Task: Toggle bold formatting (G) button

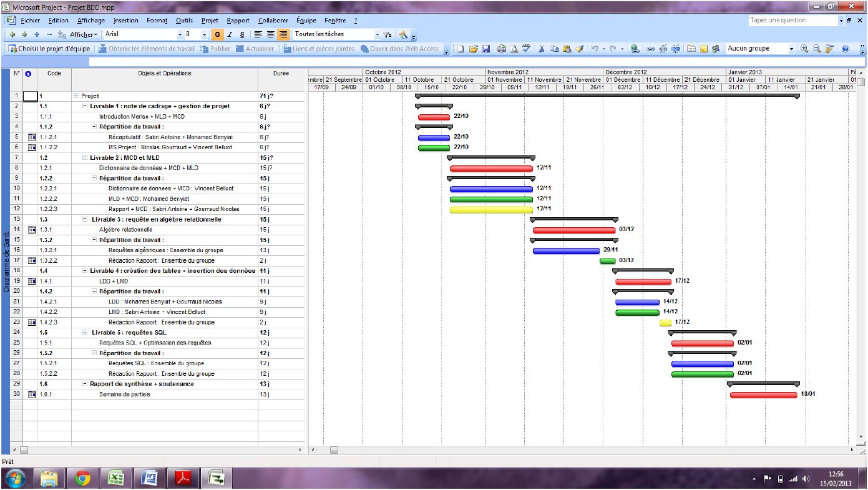Action: click(x=218, y=34)
